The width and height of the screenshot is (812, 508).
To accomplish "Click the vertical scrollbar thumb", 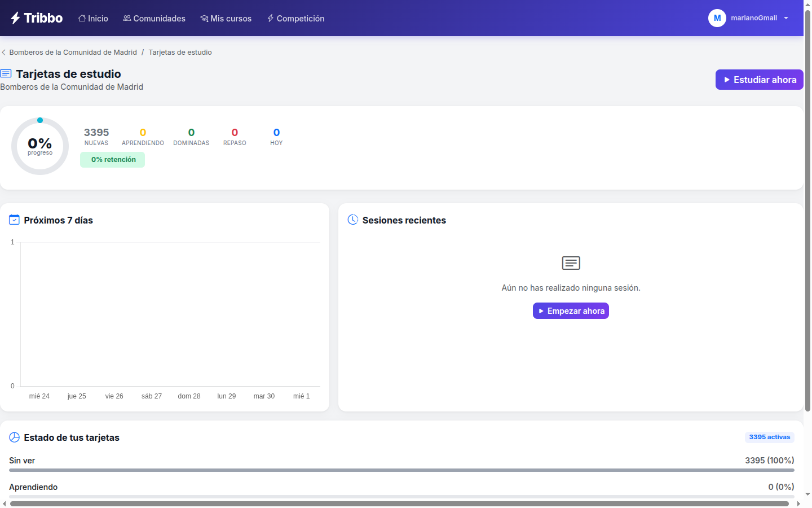I will 807,210.
